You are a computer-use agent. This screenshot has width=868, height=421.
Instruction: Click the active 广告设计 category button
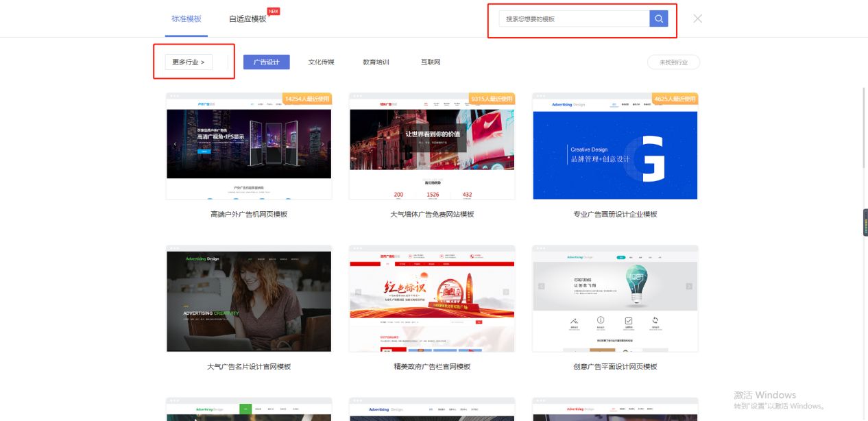(267, 61)
